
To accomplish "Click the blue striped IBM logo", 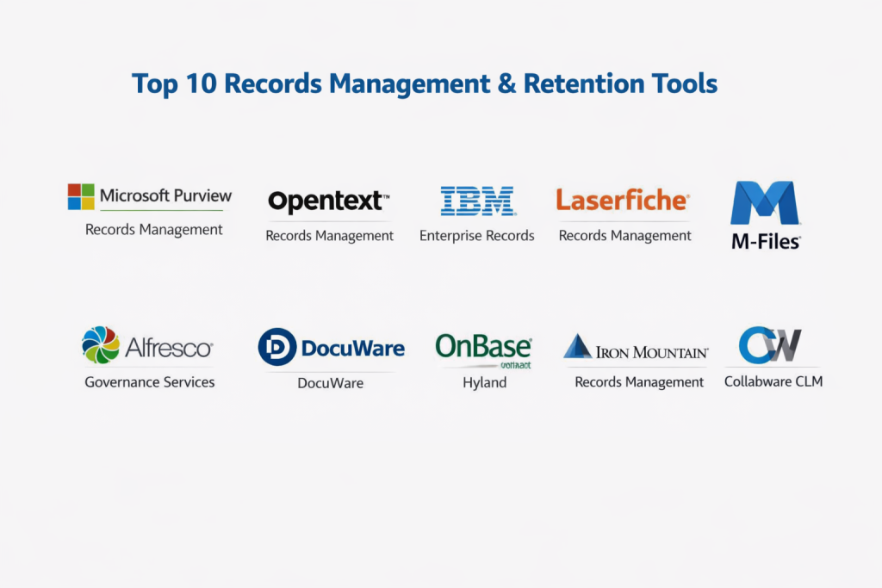I will point(477,201).
